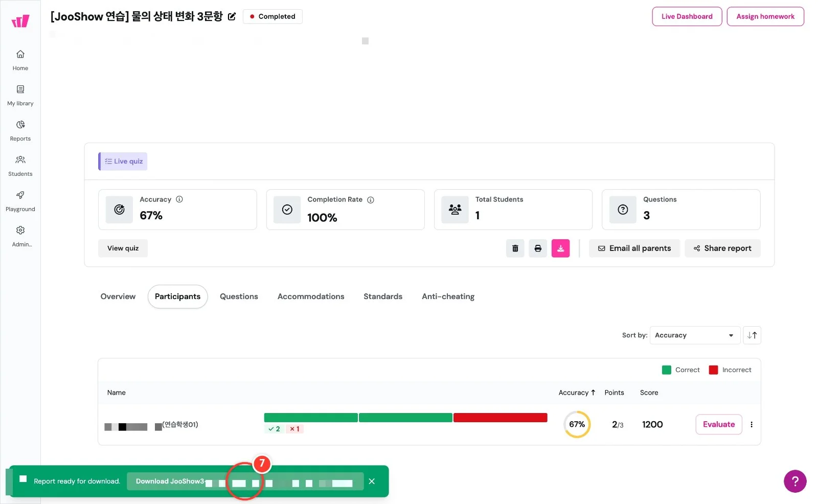The height and width of the screenshot is (504, 818).
Task: Click the Name column header
Action: [116, 393]
